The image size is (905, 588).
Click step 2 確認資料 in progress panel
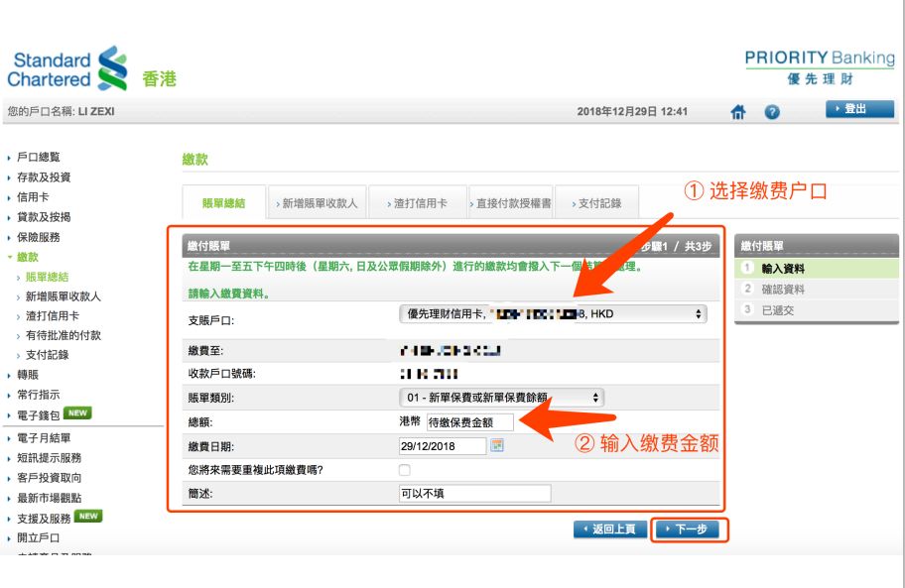(x=817, y=290)
